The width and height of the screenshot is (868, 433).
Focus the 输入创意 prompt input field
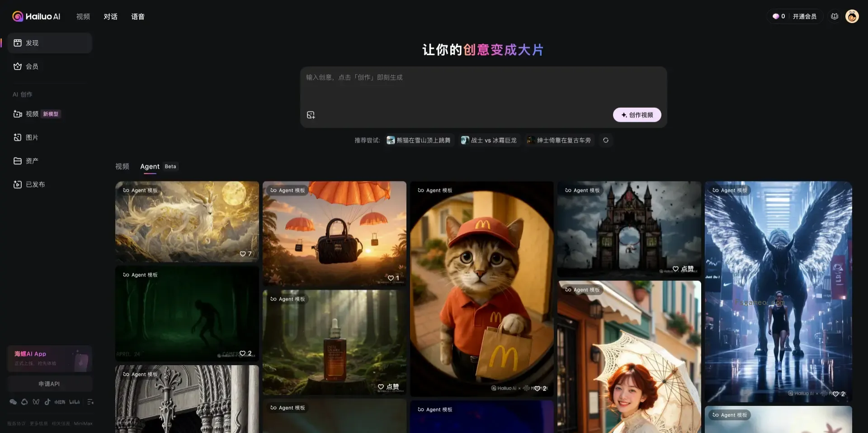pyautogui.click(x=483, y=87)
